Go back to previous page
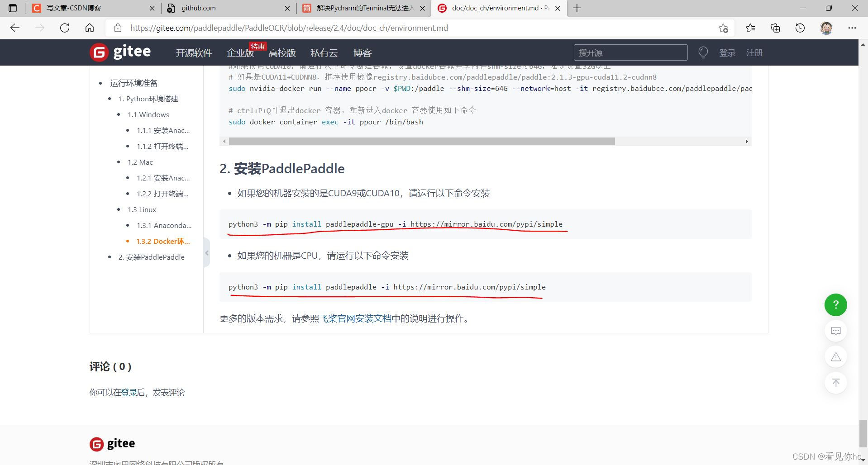The image size is (868, 465). tap(15, 28)
